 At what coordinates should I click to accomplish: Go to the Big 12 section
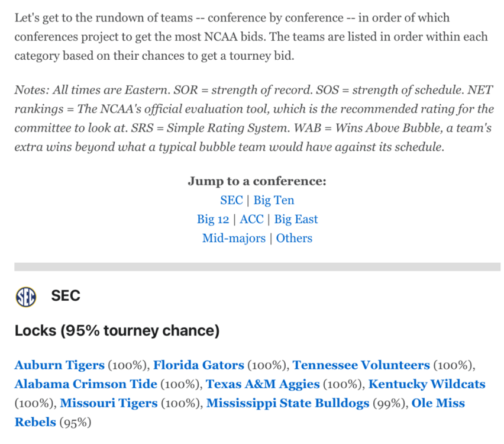[x=213, y=219]
